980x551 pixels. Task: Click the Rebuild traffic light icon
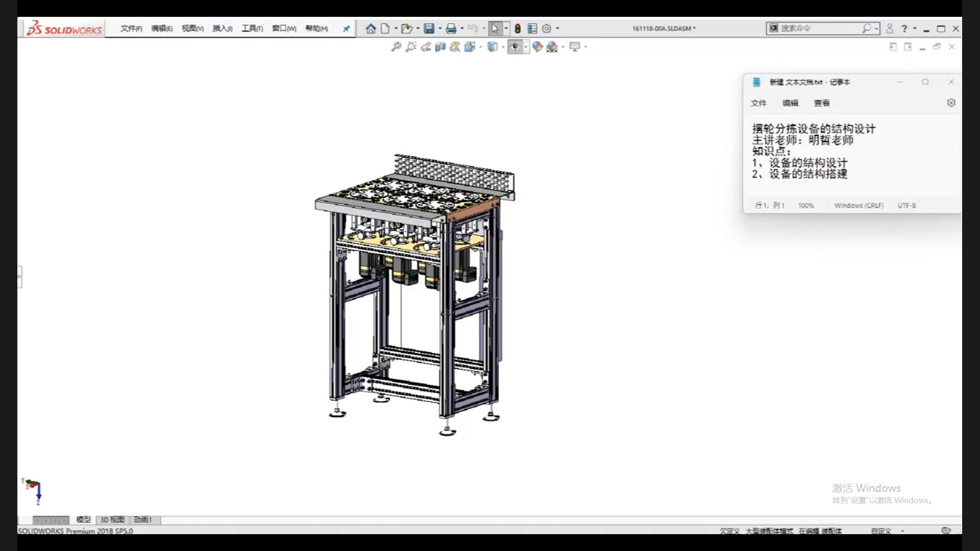click(518, 29)
